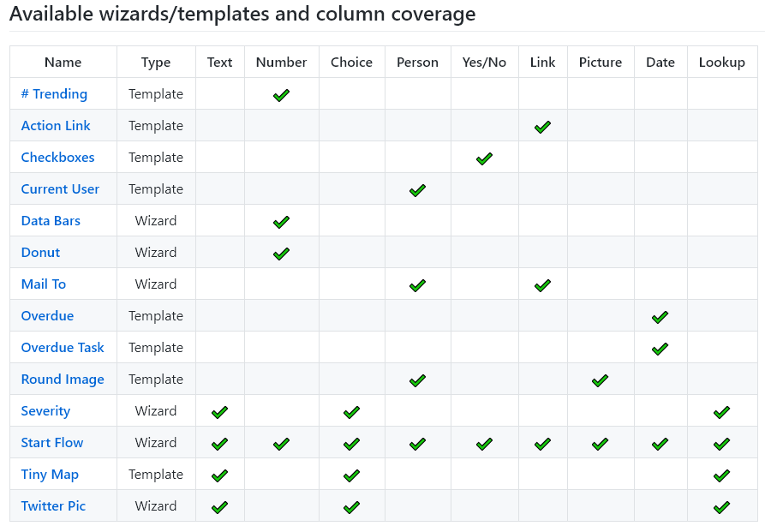The width and height of the screenshot is (765, 532).
Task: Click the Lookup checkmark for Severity
Action: pyautogui.click(x=721, y=411)
